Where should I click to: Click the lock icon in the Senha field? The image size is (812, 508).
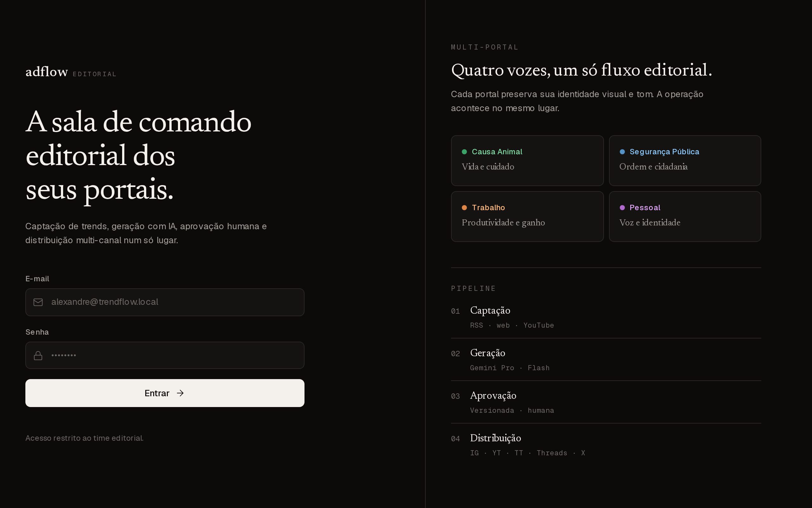pos(38,356)
